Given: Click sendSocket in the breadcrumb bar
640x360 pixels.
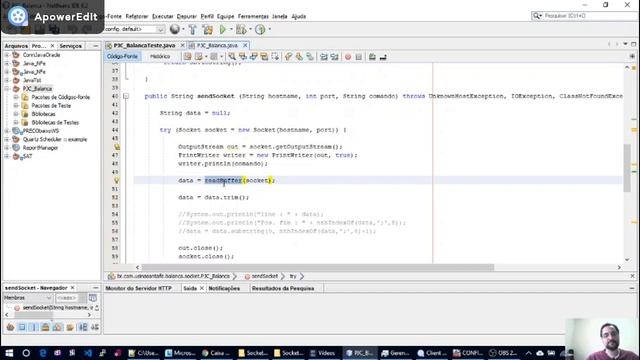Looking at the screenshot, I should pos(264,276).
